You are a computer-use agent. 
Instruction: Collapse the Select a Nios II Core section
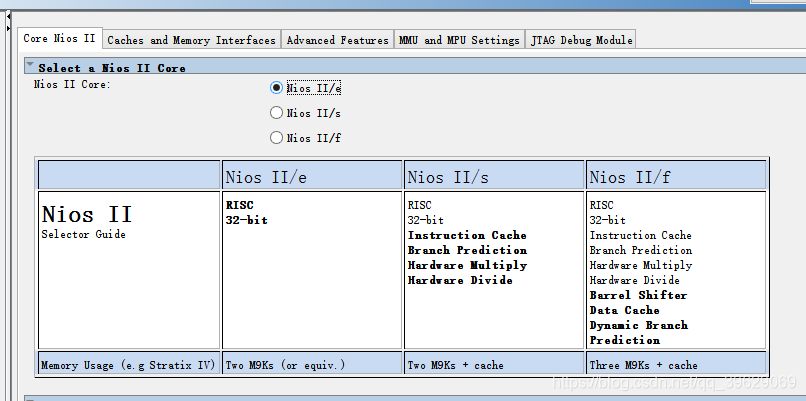tap(30, 66)
